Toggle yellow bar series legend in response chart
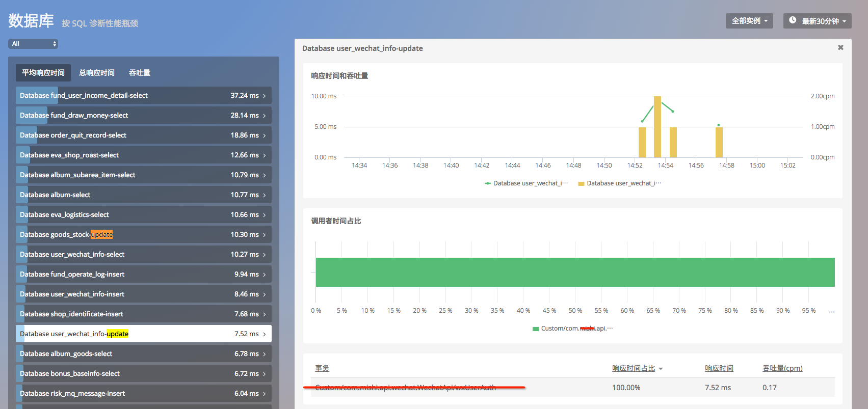Image resolution: width=868 pixels, height=409 pixels. 620,183
